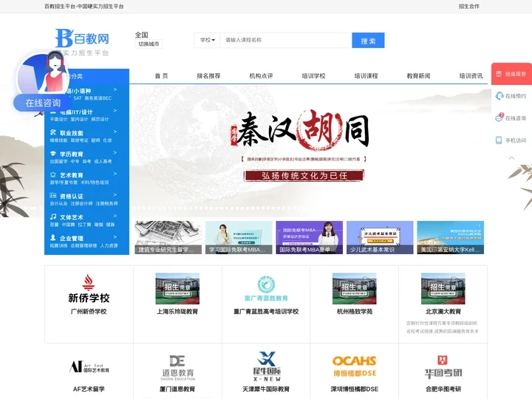Click the 道恩教育 DE logo

[177, 367]
